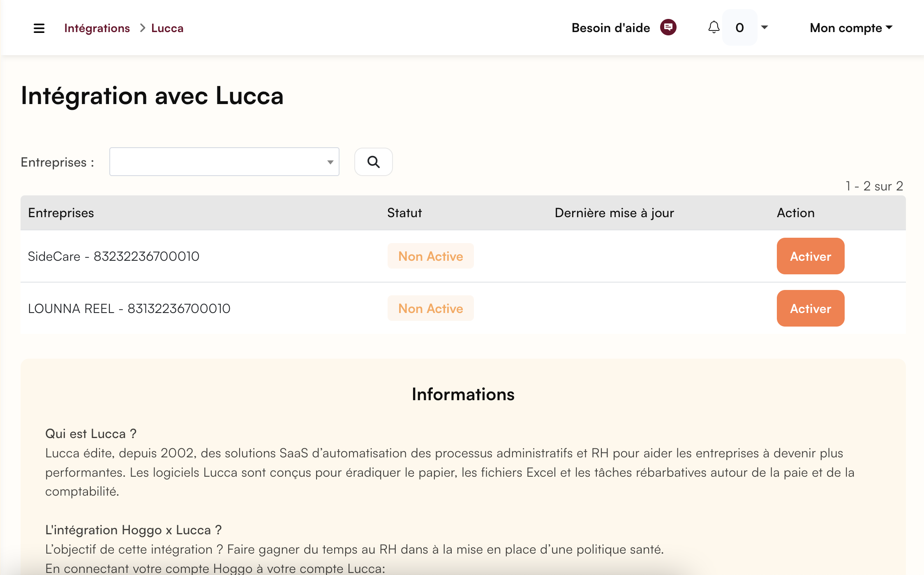The image size is (924, 575).
Task: Click the breadcrumb chevron separator icon
Action: pos(142,28)
